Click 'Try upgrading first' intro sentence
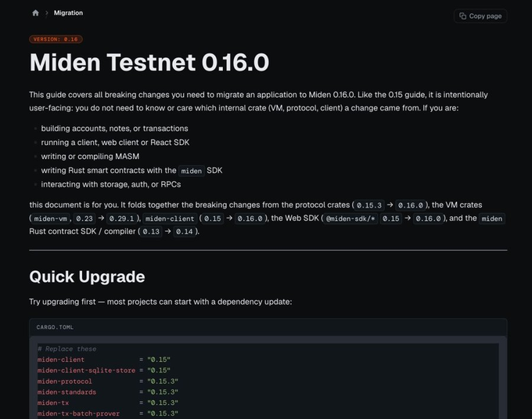532x419 pixels. [160, 302]
